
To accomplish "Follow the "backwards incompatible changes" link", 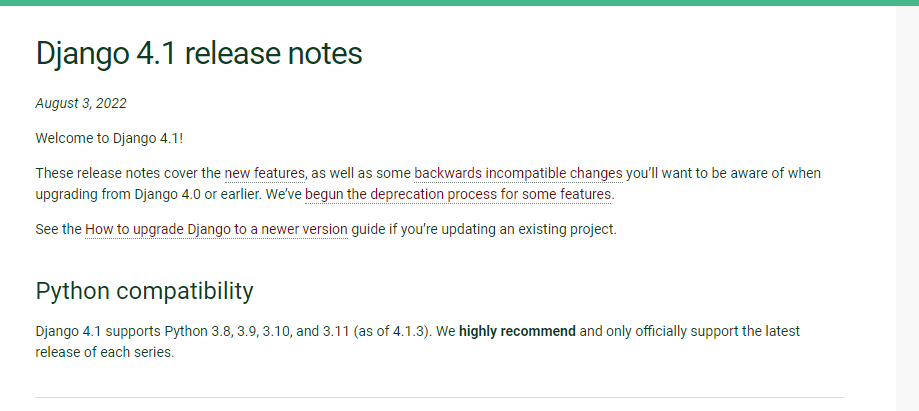I will point(518,174).
